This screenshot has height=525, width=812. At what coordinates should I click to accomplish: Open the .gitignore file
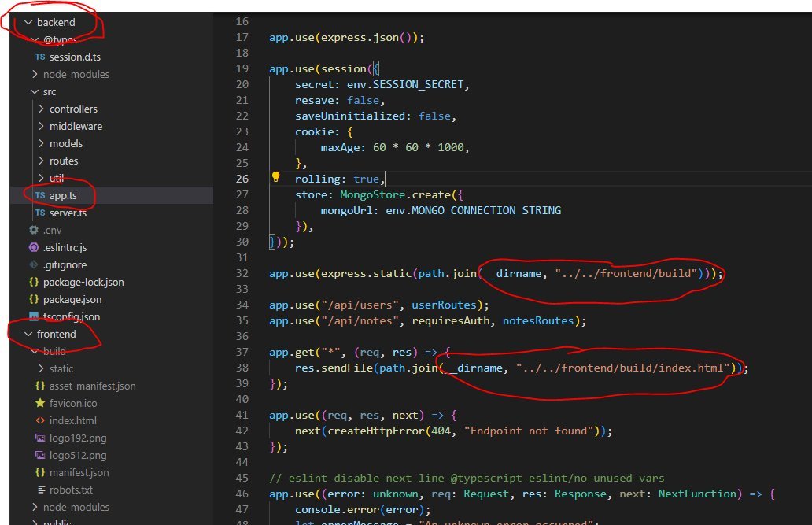pos(65,264)
